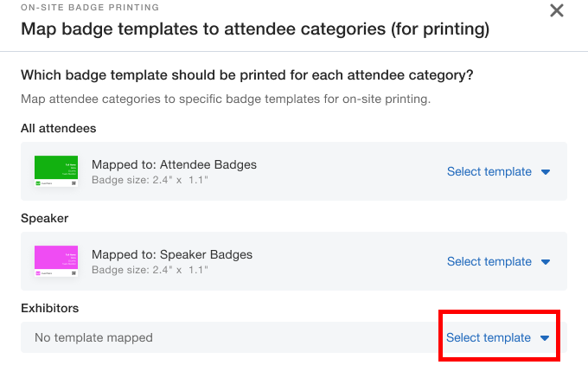The height and width of the screenshot is (365, 588).
Task: Expand dropdown arrow in Exhibitors row
Action: tap(546, 338)
